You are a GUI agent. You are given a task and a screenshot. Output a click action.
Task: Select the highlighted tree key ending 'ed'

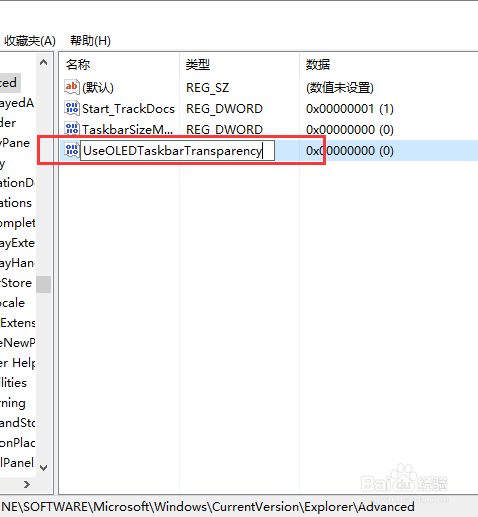pos(9,83)
